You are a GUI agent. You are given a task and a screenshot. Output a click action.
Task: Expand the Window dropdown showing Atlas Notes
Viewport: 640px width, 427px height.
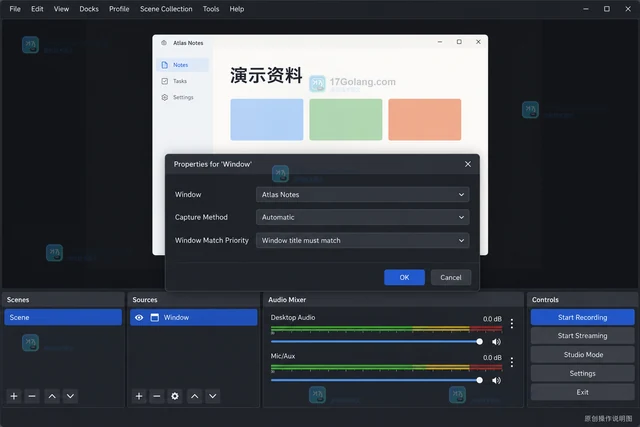(362, 195)
